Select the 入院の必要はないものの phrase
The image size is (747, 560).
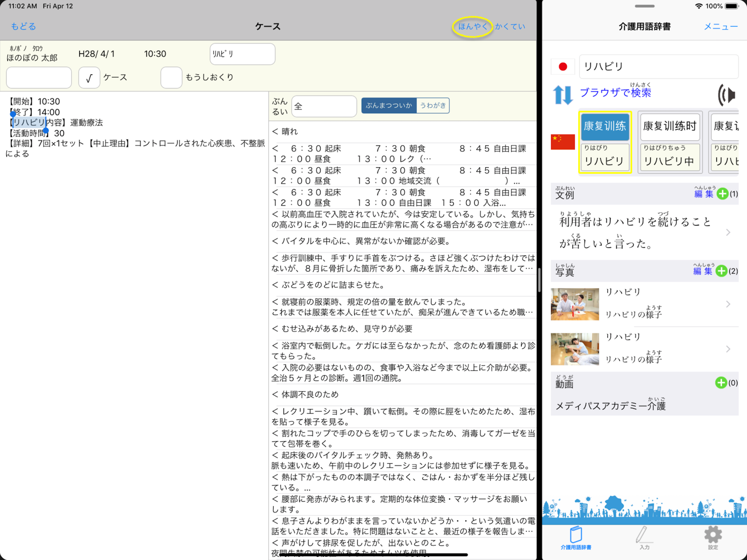402,372
